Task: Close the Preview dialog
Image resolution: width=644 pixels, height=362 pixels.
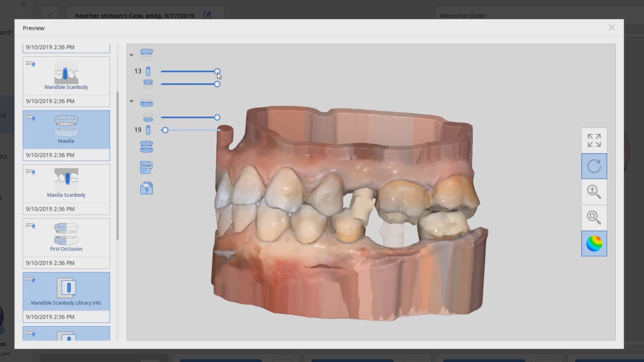Action: click(x=611, y=27)
